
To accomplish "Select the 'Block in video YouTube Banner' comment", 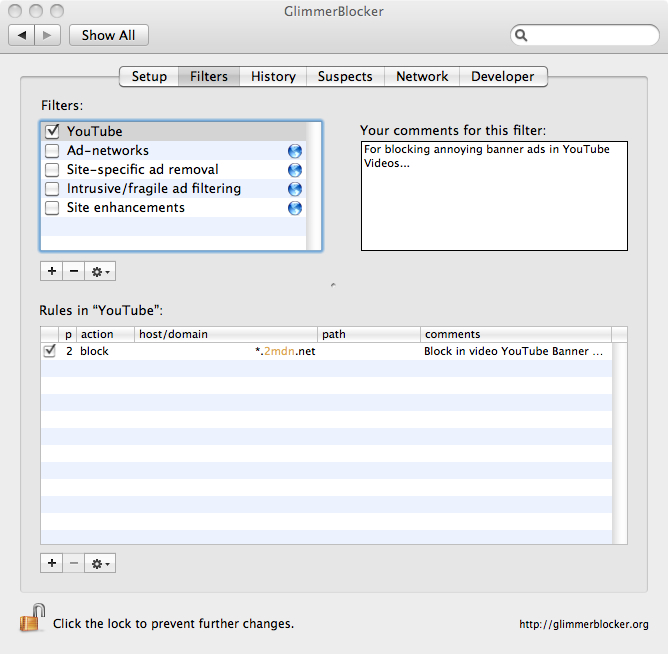I will pyautogui.click(x=513, y=351).
